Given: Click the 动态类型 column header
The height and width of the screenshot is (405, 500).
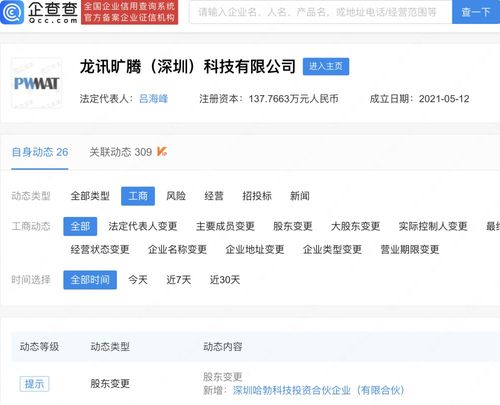Looking at the screenshot, I should tap(110, 347).
